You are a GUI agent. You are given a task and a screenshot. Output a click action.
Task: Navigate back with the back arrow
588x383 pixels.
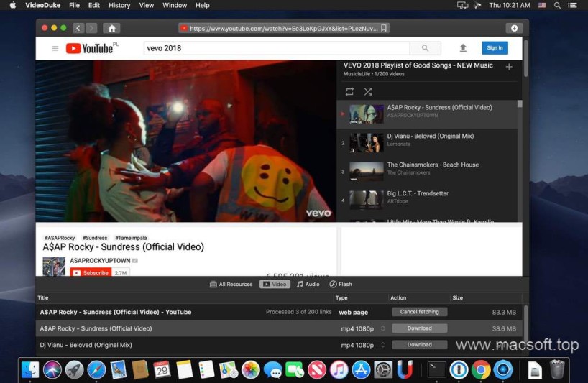78,29
